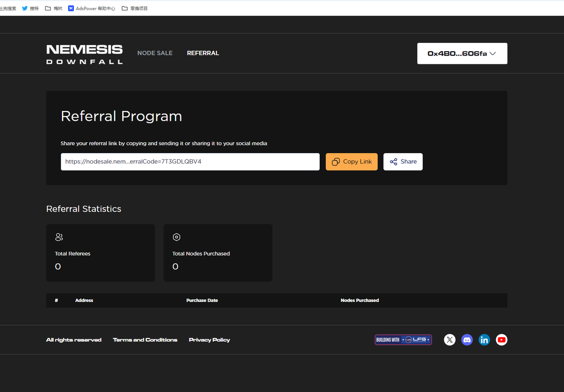Open Terms and Conditions
Screen dimensions: 564x392
point(145,340)
